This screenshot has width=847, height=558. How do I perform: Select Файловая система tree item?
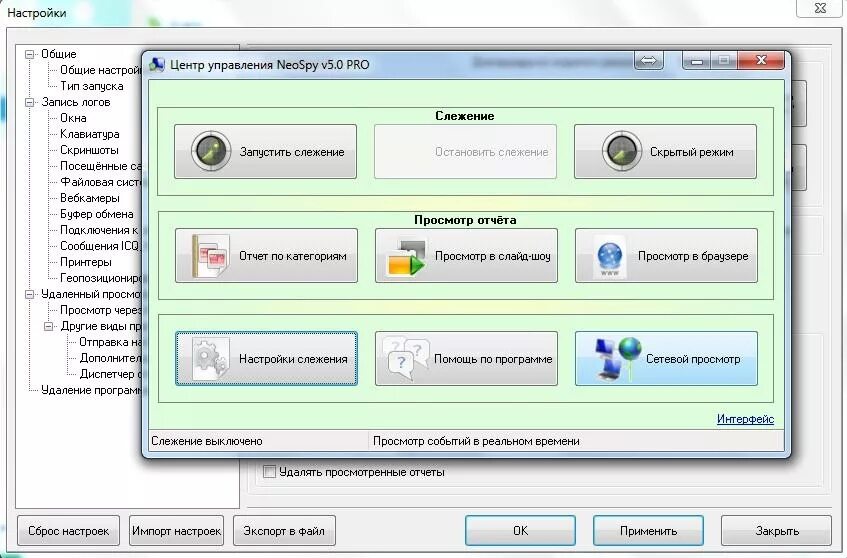[x=100, y=182]
